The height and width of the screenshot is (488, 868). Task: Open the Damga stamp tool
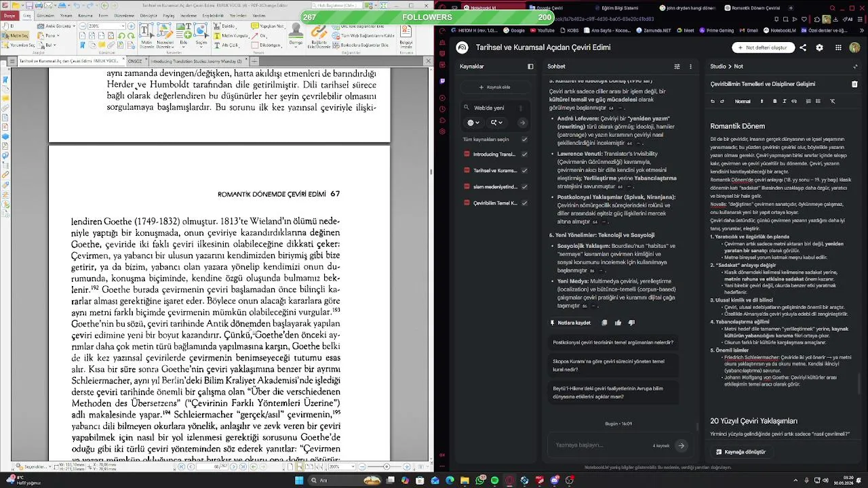(296, 35)
